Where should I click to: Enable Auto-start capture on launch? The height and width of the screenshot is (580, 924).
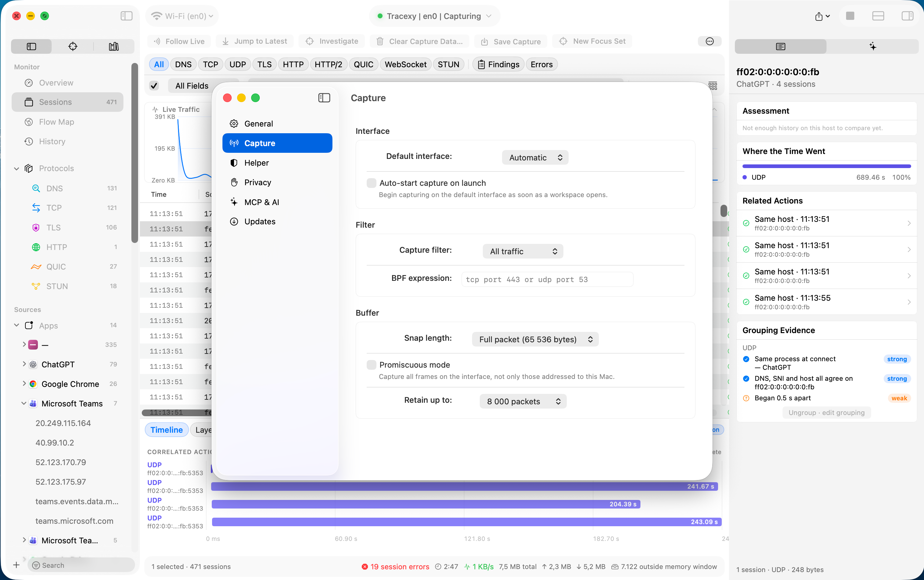(371, 183)
